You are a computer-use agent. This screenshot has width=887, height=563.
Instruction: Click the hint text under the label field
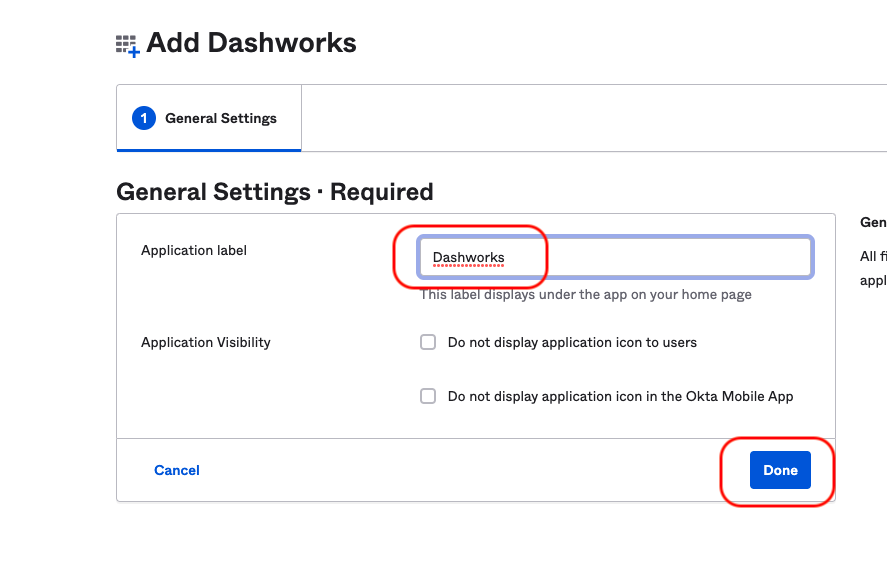point(585,295)
